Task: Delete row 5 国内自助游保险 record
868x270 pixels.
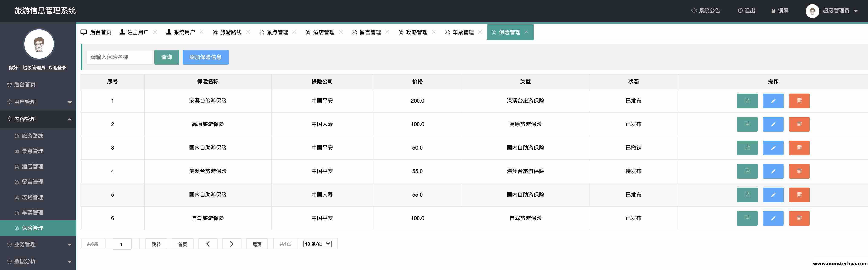Action: (x=799, y=195)
